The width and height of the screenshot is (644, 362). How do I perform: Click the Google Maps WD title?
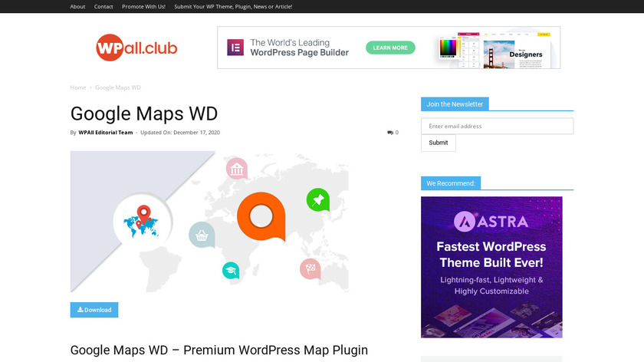pyautogui.click(x=144, y=114)
